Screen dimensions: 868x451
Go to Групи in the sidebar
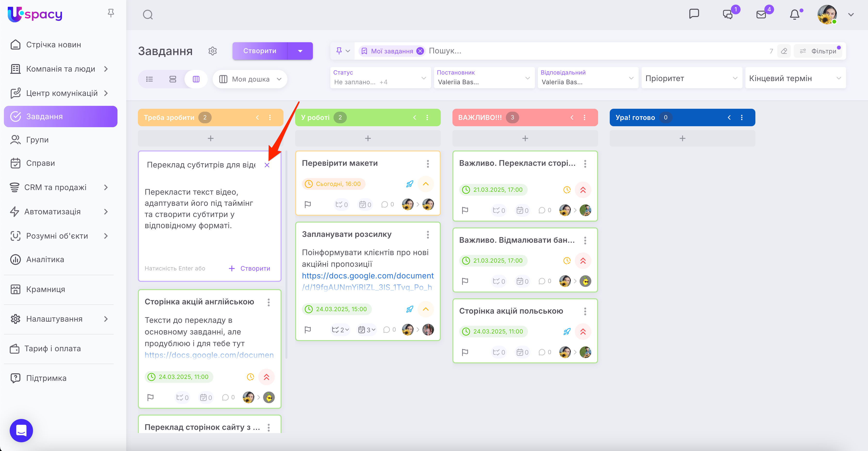coord(37,140)
